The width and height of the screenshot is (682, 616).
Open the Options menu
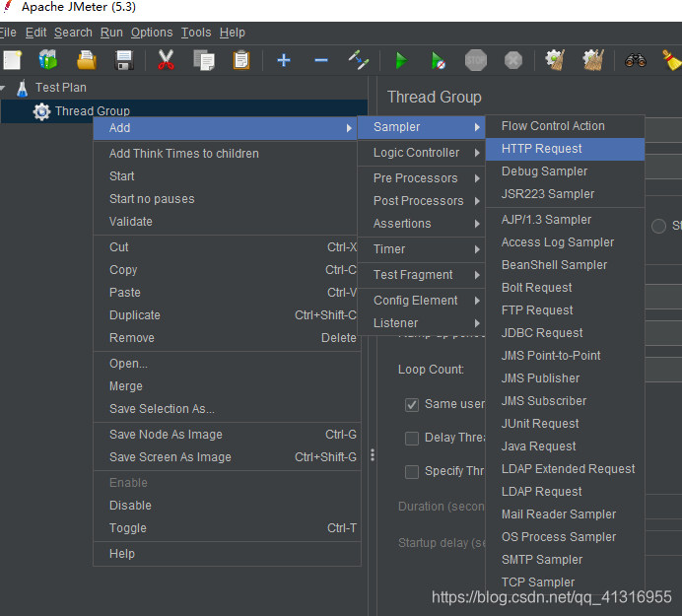click(x=152, y=33)
